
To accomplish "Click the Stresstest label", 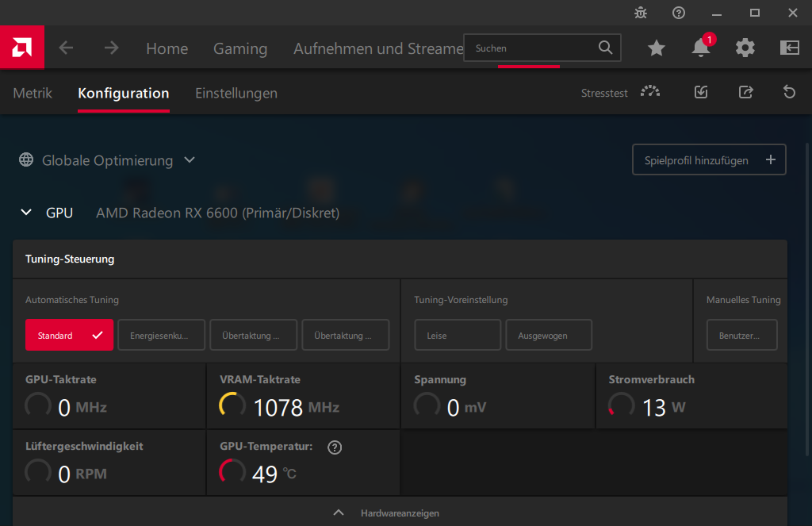I will pos(603,94).
